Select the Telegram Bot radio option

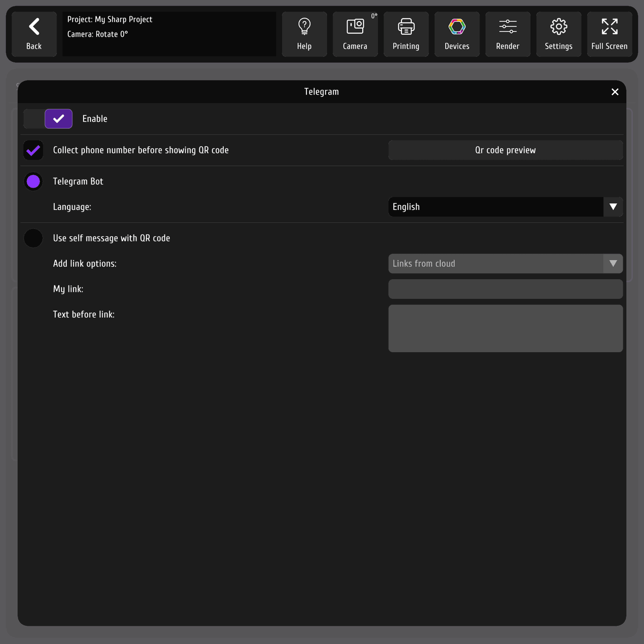point(33,182)
